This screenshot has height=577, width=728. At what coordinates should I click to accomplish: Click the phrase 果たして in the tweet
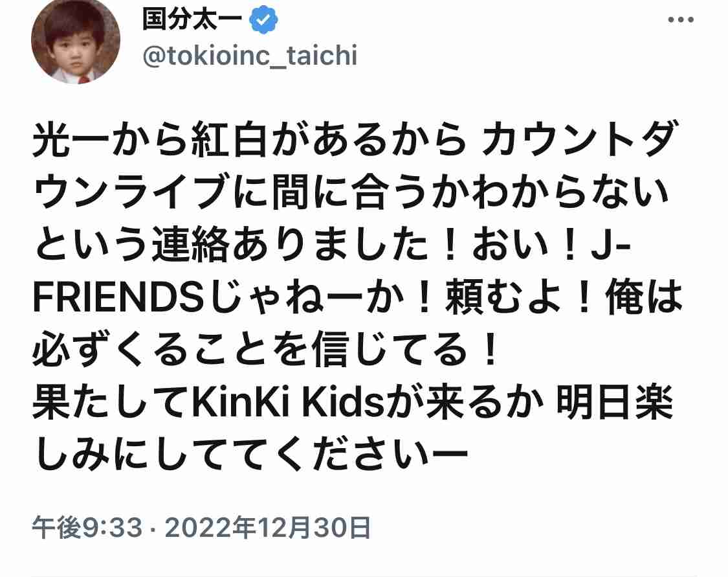click(111, 403)
